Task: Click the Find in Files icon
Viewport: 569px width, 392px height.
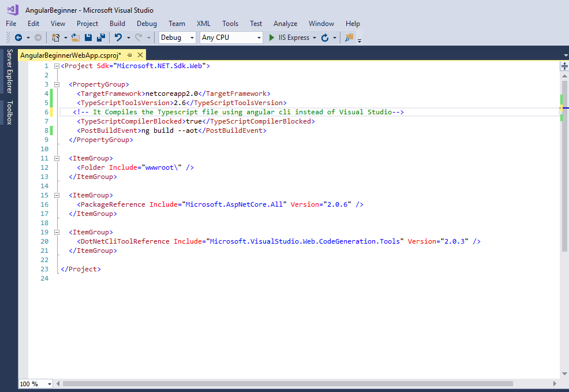Action: (x=349, y=38)
